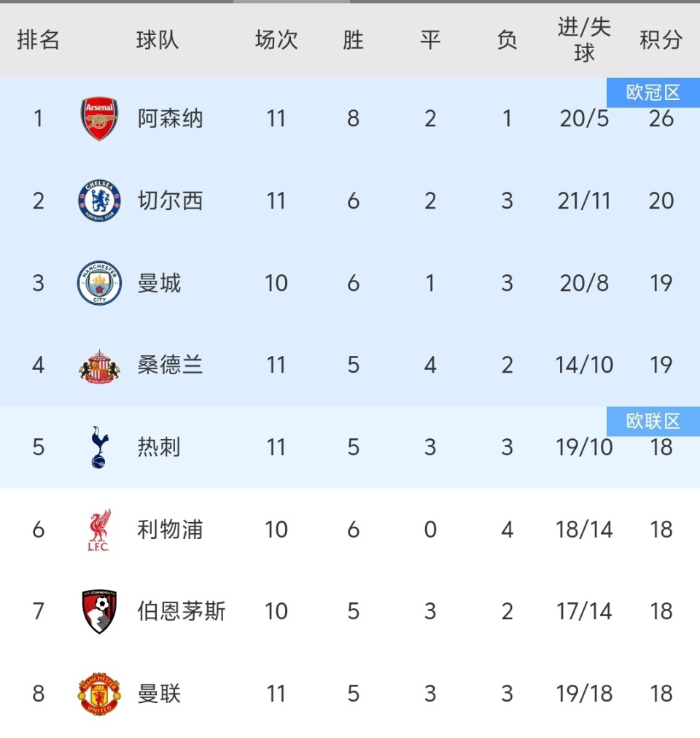700x738 pixels.
Task: Select the 排名 column header
Action: click(x=38, y=40)
